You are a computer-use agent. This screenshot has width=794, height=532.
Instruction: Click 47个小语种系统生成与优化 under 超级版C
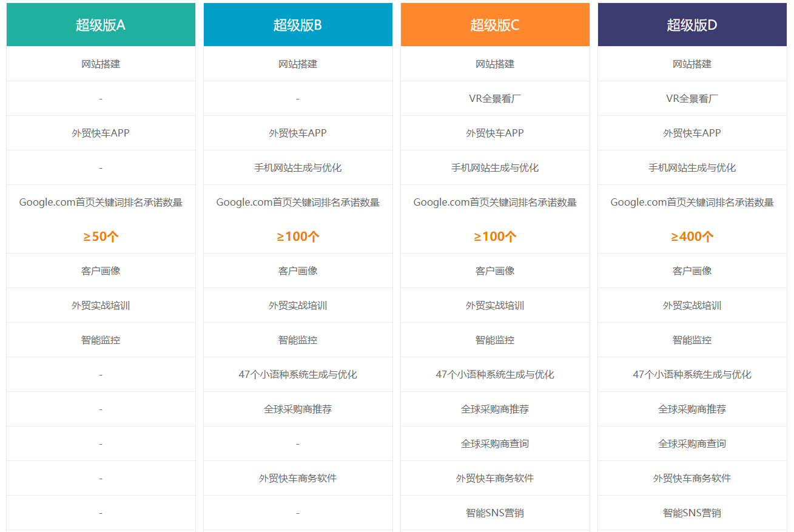(x=495, y=374)
